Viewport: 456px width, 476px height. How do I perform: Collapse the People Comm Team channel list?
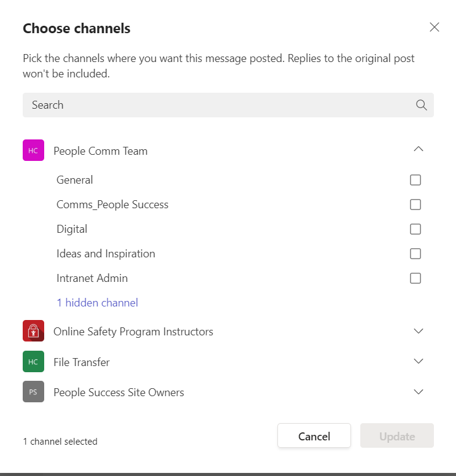click(x=419, y=149)
